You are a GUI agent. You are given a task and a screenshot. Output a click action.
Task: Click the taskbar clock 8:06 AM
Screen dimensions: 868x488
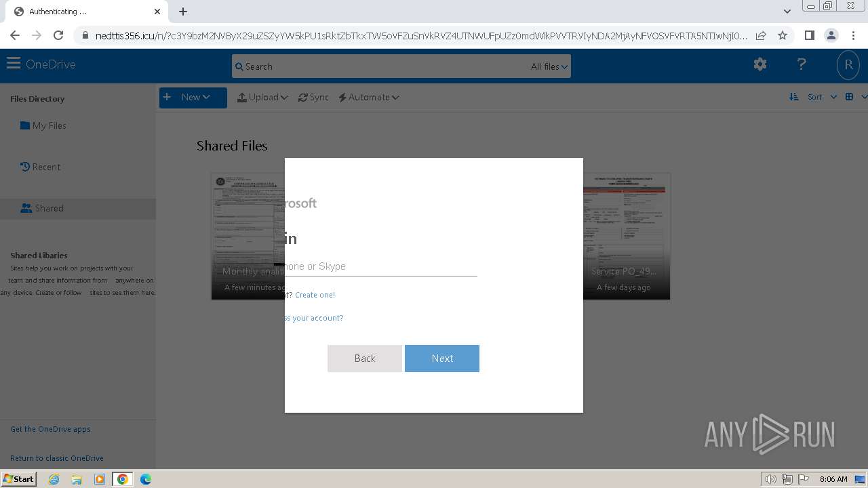click(x=833, y=479)
